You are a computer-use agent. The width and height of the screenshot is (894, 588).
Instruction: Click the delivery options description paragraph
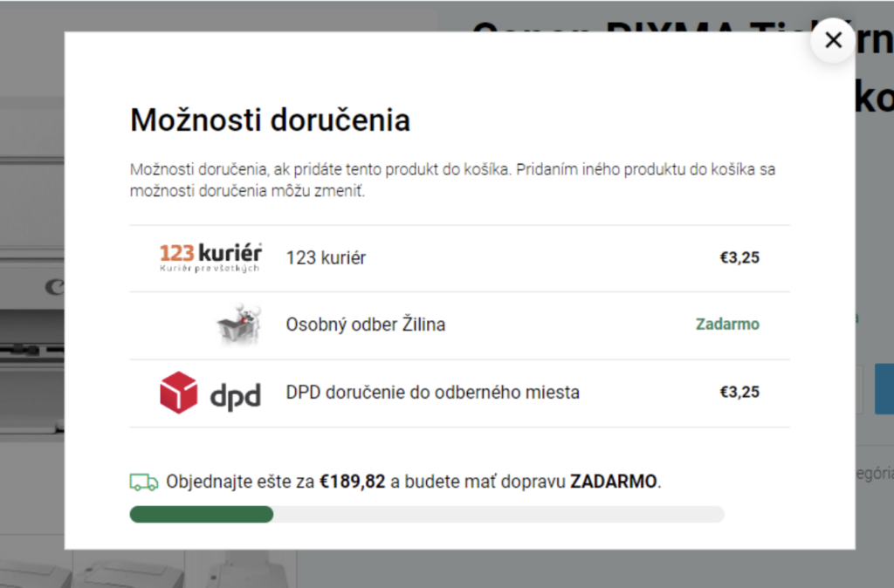pyautogui.click(x=452, y=180)
